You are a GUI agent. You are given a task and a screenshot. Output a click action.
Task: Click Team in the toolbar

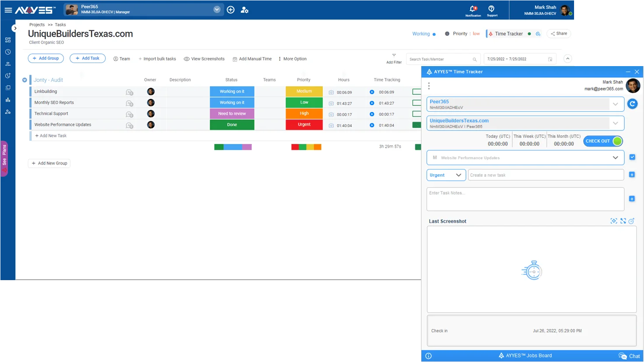(122, 59)
